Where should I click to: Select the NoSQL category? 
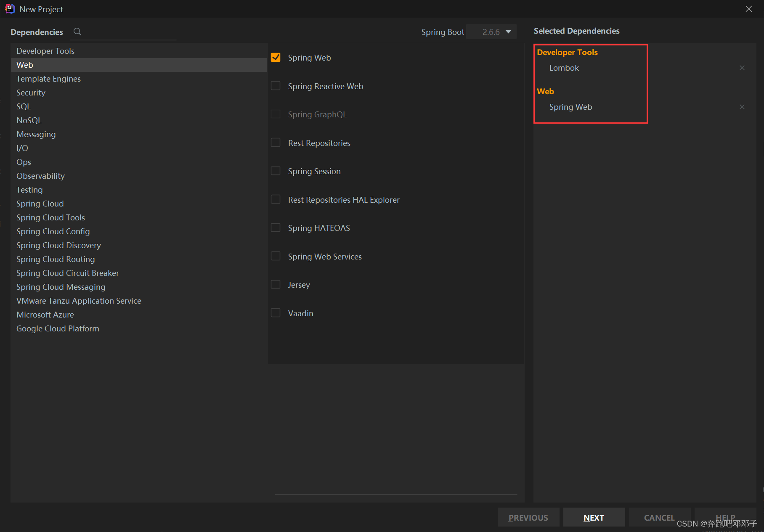pos(139,120)
